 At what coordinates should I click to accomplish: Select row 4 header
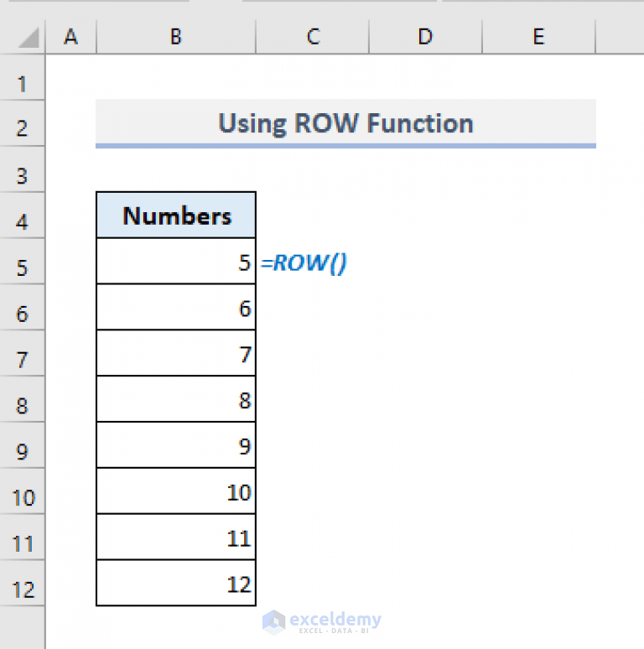click(23, 215)
